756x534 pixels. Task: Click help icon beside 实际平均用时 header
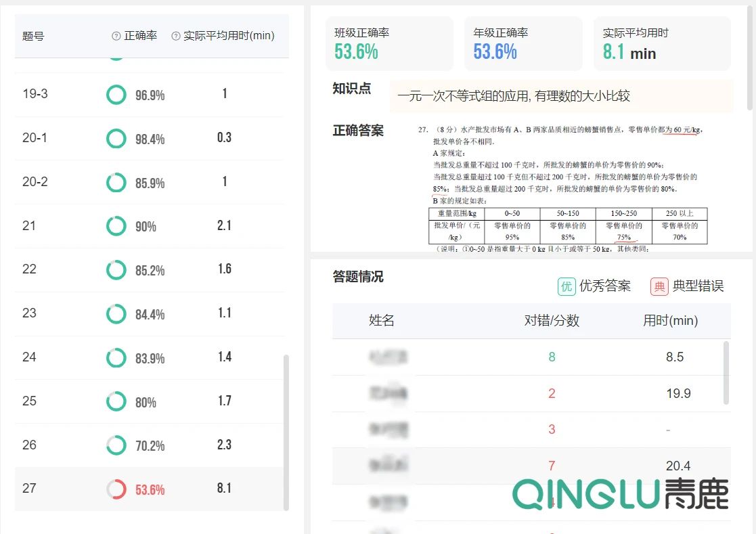point(176,36)
